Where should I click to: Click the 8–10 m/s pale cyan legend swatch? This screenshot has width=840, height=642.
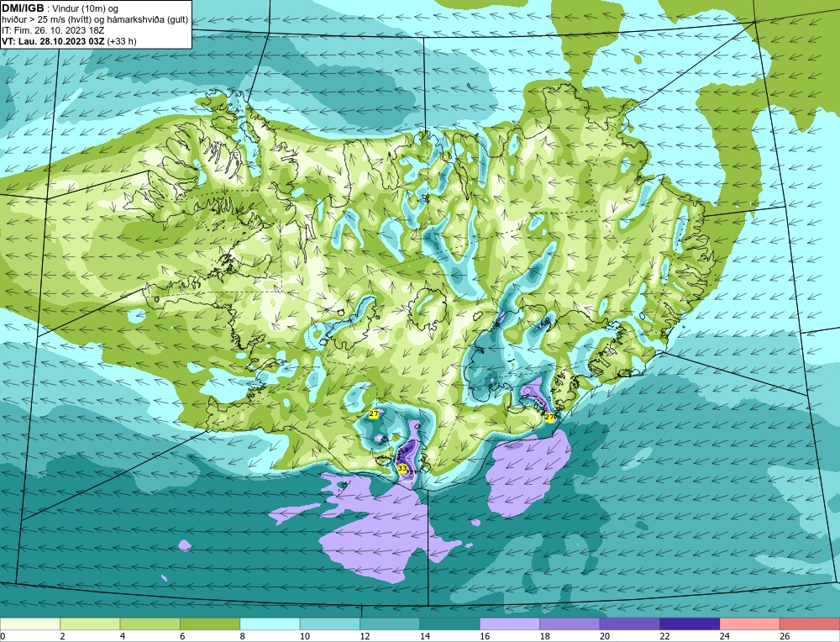270,624
